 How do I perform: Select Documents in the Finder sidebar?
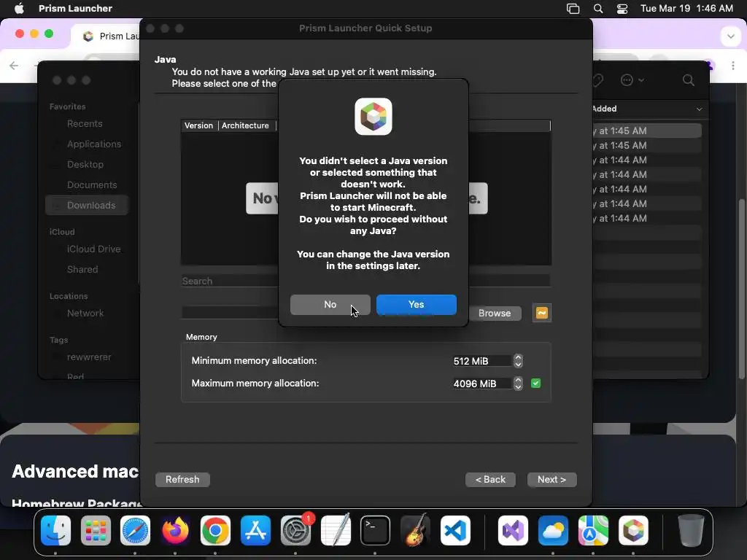pos(92,184)
